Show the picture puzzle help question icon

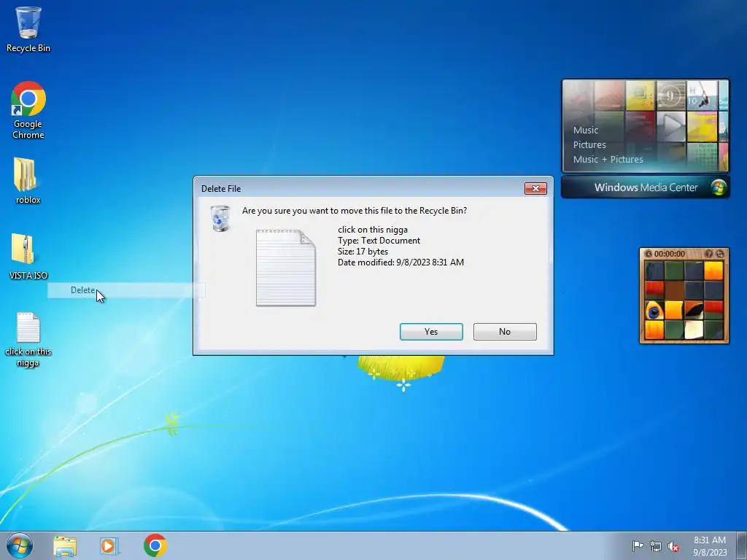709,254
